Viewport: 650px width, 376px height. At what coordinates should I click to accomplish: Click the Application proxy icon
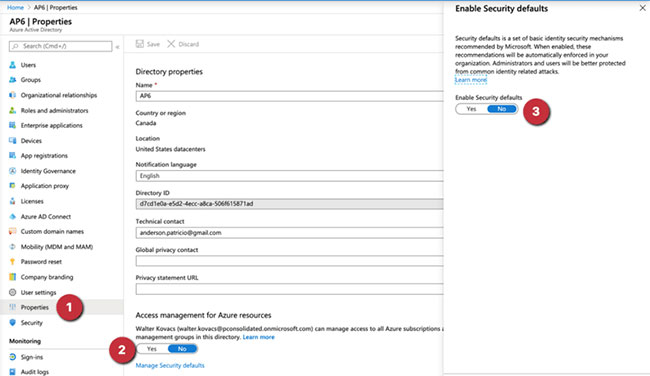click(x=12, y=186)
